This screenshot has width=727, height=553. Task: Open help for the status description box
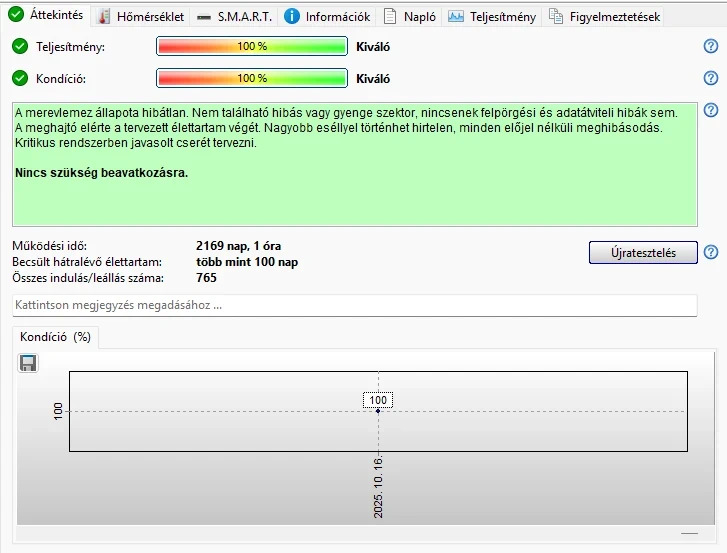point(711,110)
